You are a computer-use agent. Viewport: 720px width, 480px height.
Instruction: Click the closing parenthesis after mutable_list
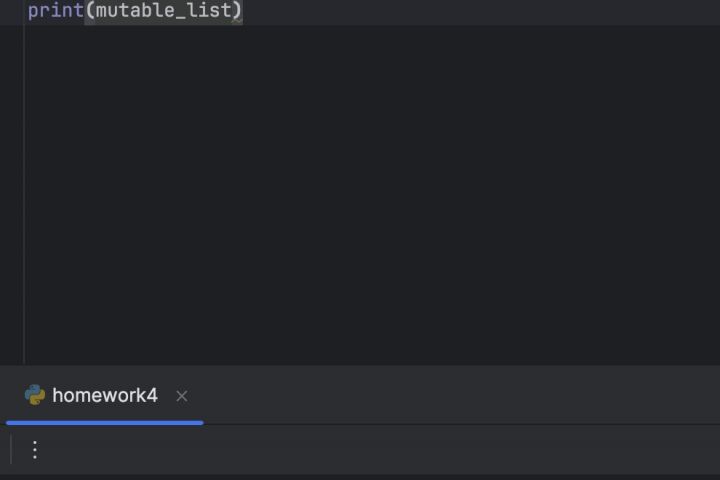pyautogui.click(x=237, y=11)
